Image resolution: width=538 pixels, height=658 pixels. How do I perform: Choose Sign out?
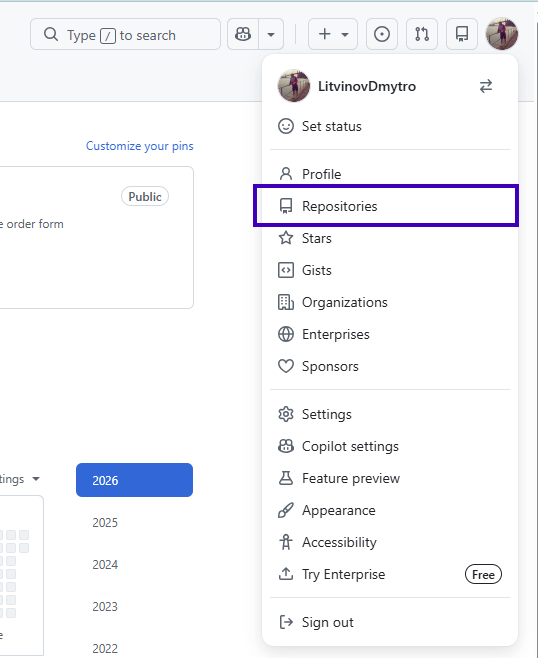click(x=390, y=622)
